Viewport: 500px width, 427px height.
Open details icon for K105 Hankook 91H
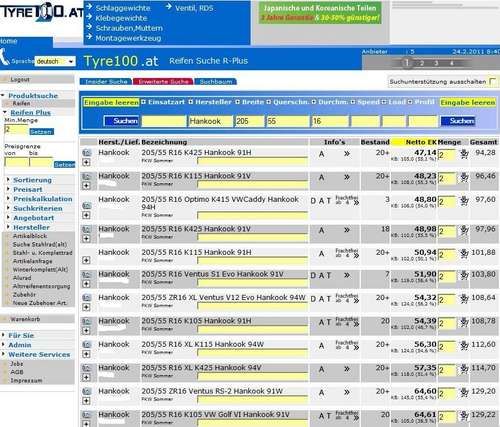(87, 322)
